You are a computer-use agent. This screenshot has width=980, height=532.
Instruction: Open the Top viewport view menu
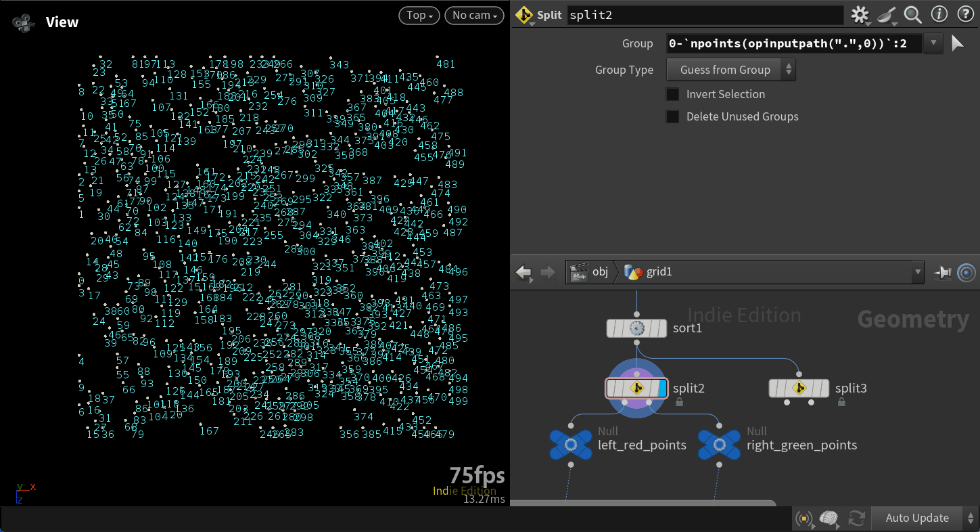pos(419,16)
